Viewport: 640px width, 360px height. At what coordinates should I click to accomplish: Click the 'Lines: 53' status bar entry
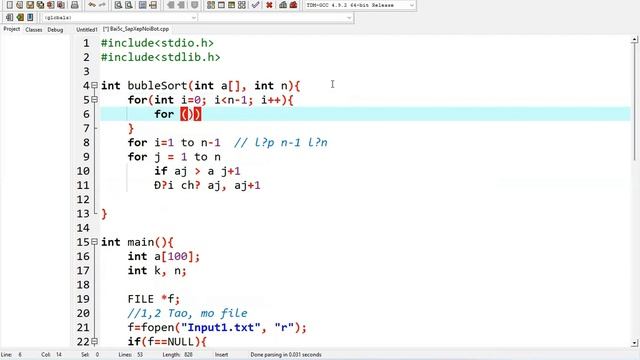pos(131,355)
